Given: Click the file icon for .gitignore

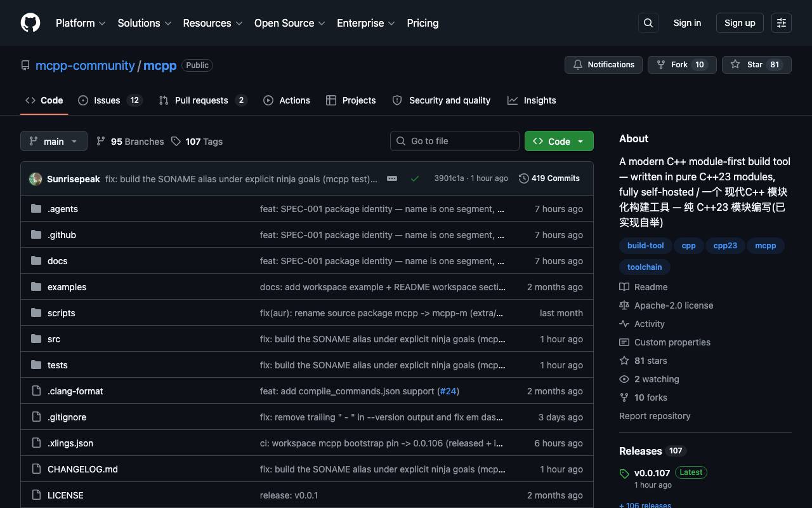Looking at the screenshot, I should coord(36,417).
